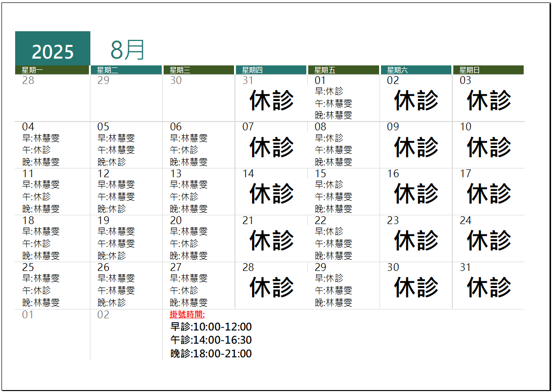
Task: Select date number 14
Action: pos(248,173)
